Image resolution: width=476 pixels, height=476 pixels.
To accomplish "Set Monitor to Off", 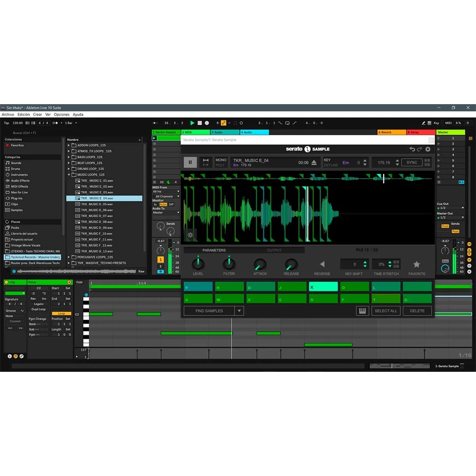I will click(x=171, y=205).
